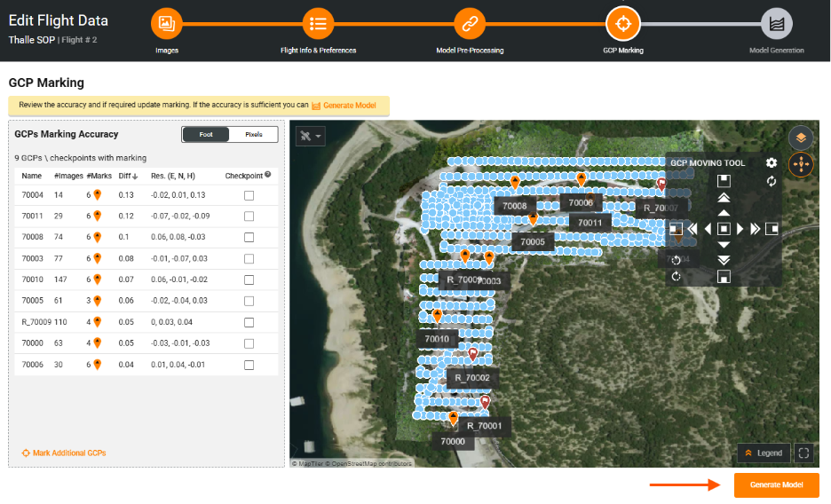Go to the Model Pre-Processing step
Image resolution: width=831 pixels, height=504 pixels.
click(x=470, y=24)
